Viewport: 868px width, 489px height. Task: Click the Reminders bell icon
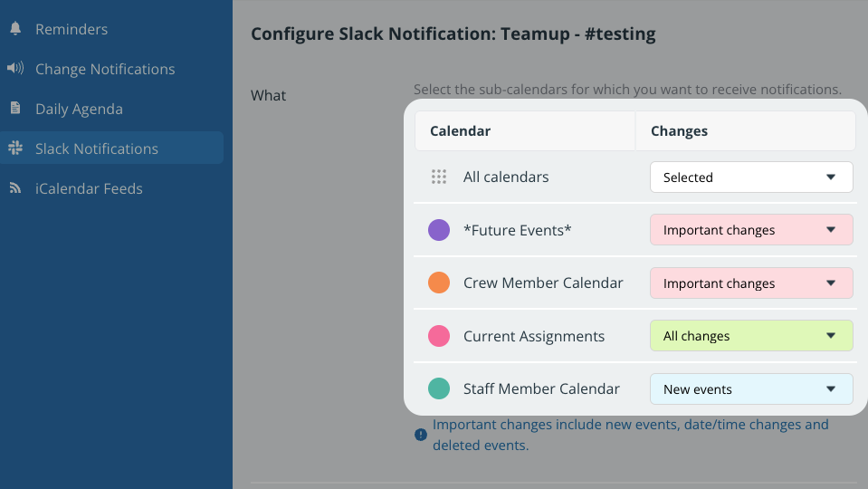(x=15, y=28)
